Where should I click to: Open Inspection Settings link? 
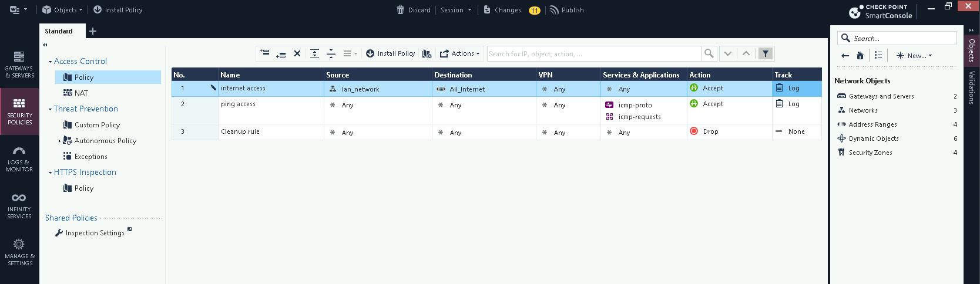(95, 233)
